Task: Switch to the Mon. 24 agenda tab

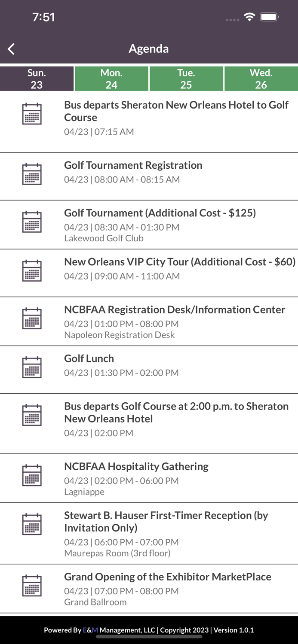Action: click(111, 78)
